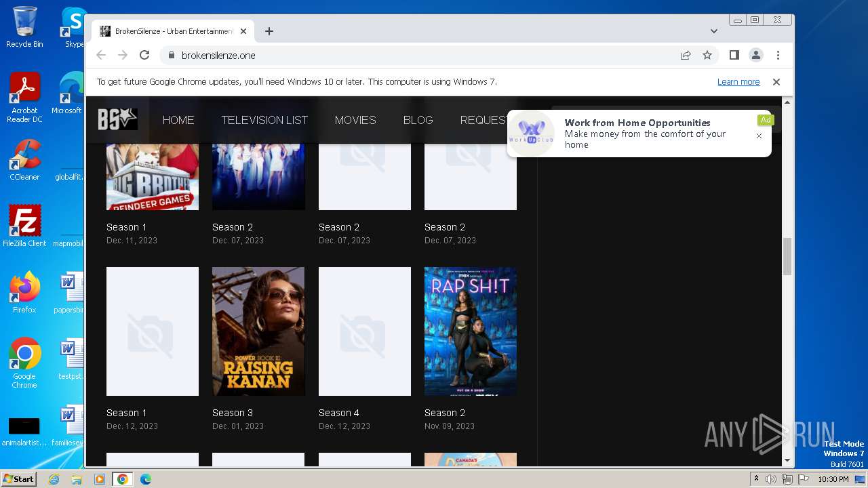The image size is (868, 488).
Task: Open the papersbi Word document icon
Action: tap(71, 293)
